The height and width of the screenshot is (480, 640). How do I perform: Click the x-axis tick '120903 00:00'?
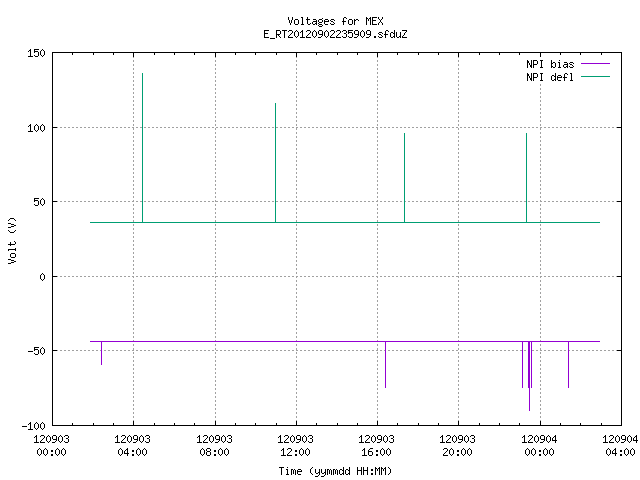51,446
